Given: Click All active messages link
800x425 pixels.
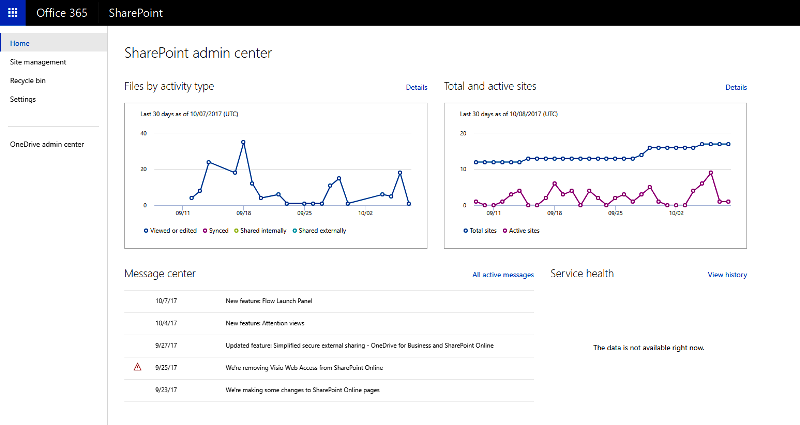Looking at the screenshot, I should 503,274.
